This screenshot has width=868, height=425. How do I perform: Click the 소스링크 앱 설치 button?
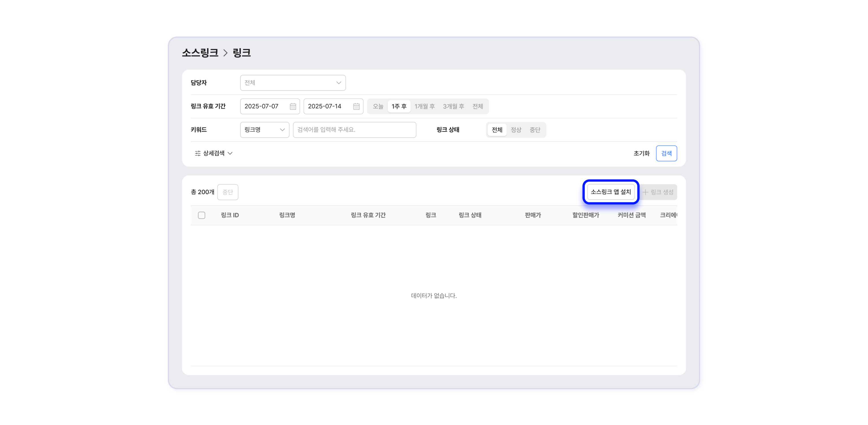(610, 192)
